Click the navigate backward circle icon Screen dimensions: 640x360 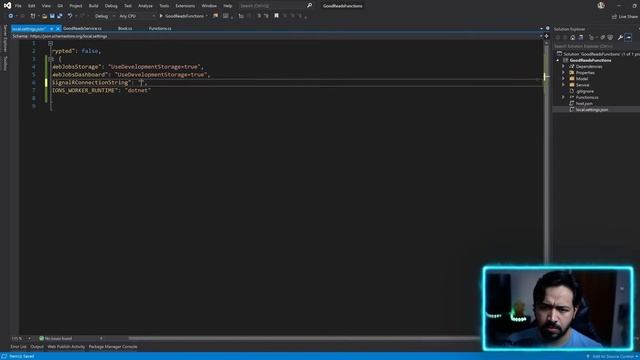click(11, 16)
